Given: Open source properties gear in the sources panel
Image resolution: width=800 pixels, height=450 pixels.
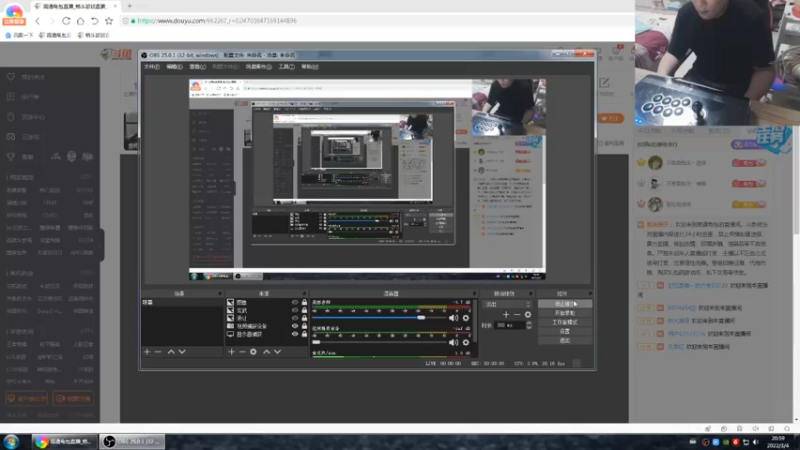Looking at the screenshot, I should point(254,352).
